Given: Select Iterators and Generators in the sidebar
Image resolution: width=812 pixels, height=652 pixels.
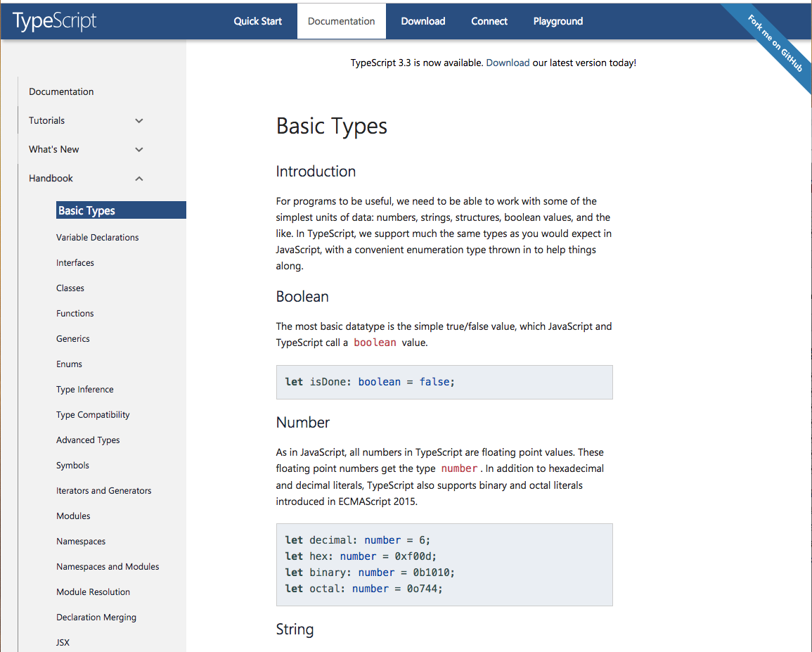Looking at the screenshot, I should (103, 490).
